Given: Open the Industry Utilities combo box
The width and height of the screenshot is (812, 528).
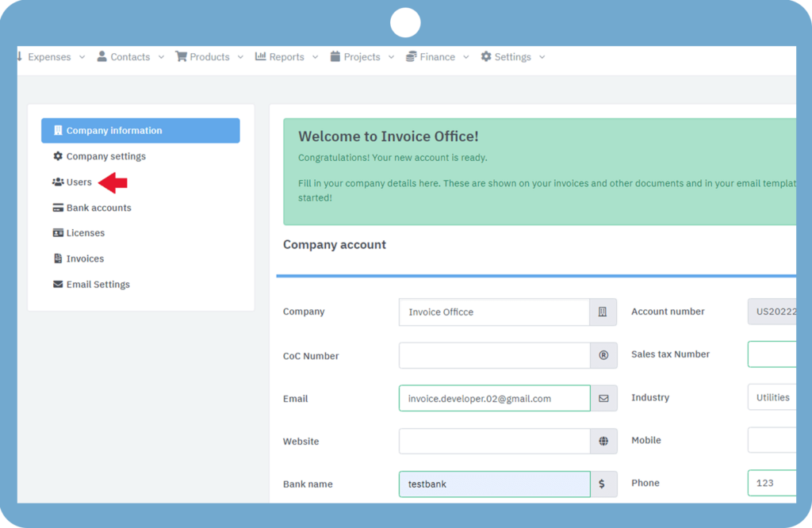Looking at the screenshot, I should [772, 397].
